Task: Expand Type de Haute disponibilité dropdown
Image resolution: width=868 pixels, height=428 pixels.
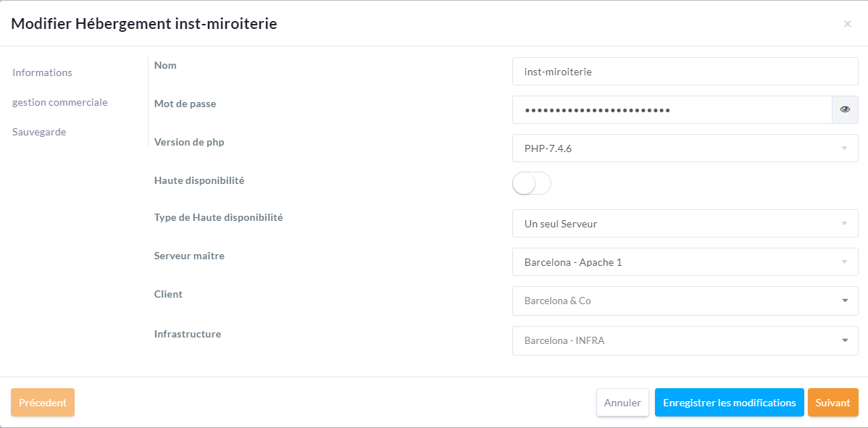Action: click(x=844, y=224)
